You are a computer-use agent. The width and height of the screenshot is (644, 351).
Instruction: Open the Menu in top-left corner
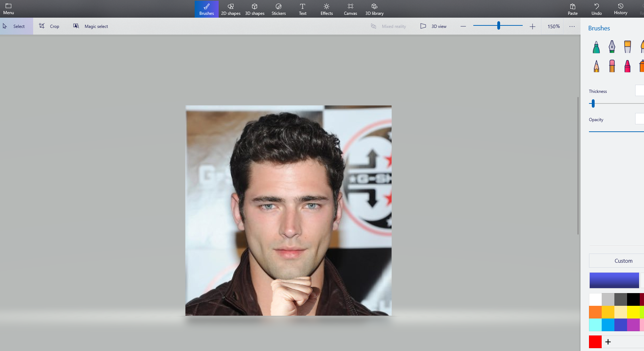click(x=8, y=9)
